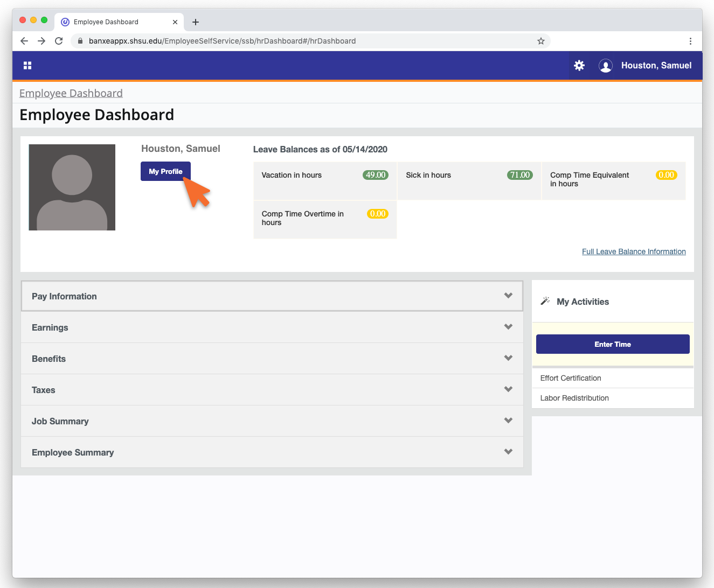The height and width of the screenshot is (588, 714).
Task: Expand the Benefits section
Action: pos(272,359)
